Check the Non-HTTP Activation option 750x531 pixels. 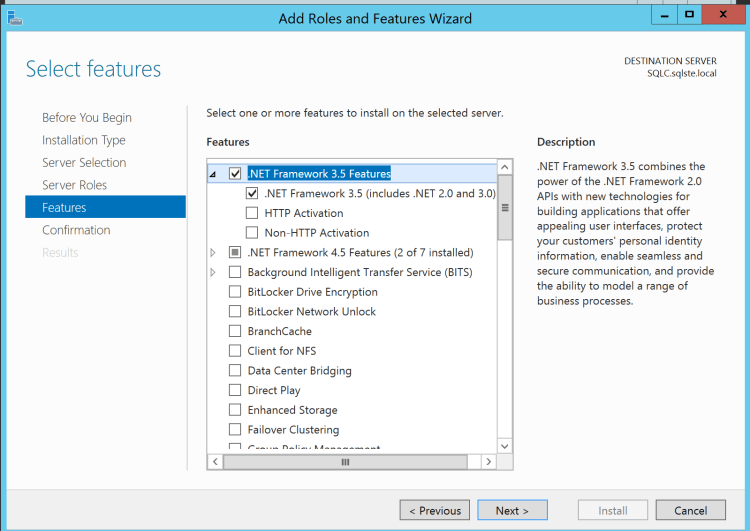(252, 233)
